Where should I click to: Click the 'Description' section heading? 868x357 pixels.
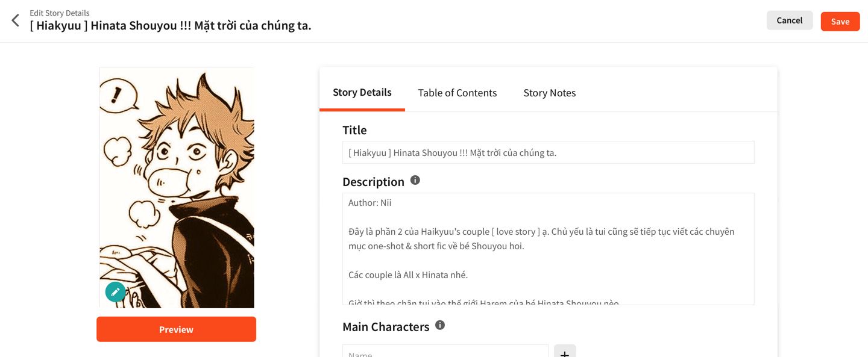point(373,181)
